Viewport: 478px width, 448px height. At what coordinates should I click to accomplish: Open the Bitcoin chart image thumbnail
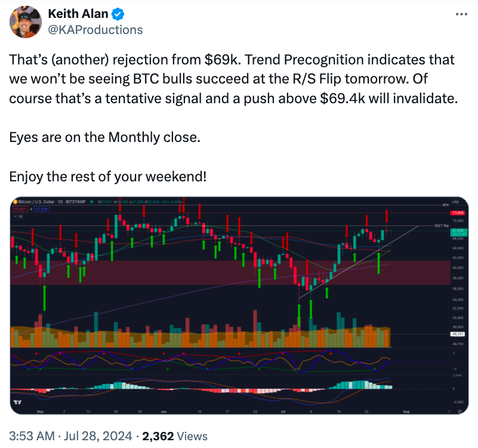pyautogui.click(x=239, y=305)
